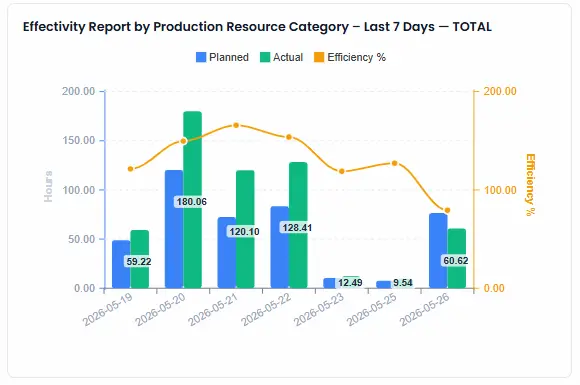Image resolution: width=580 pixels, height=385 pixels.
Task: Click the 128.41 data label
Action: (x=297, y=228)
